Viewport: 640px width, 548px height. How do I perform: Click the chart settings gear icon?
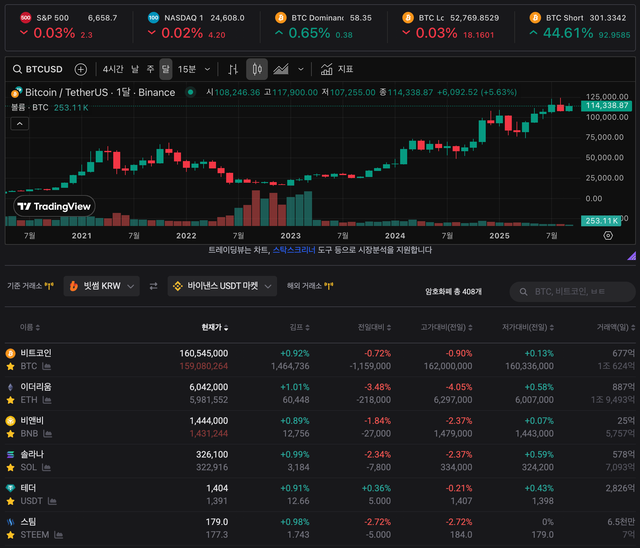click(609, 235)
